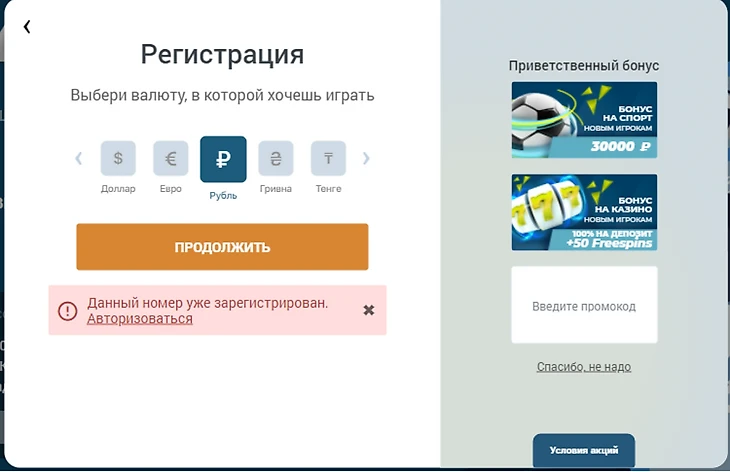Select the Euro currency icon
730x472 pixels.
170,158
